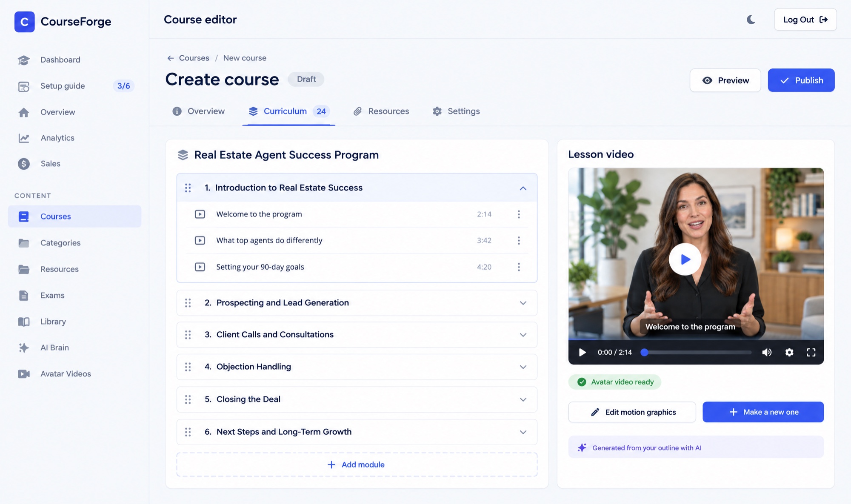Select the Curriculum tab

[288, 111]
